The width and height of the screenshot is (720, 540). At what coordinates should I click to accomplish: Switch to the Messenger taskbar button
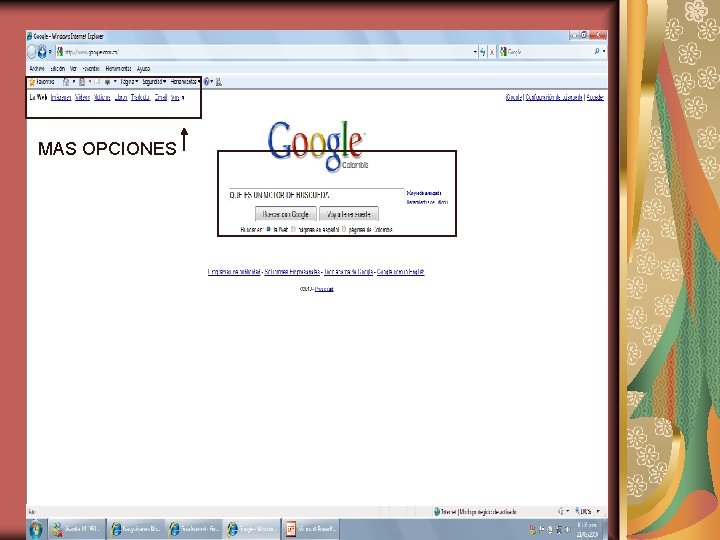[x=77, y=529]
